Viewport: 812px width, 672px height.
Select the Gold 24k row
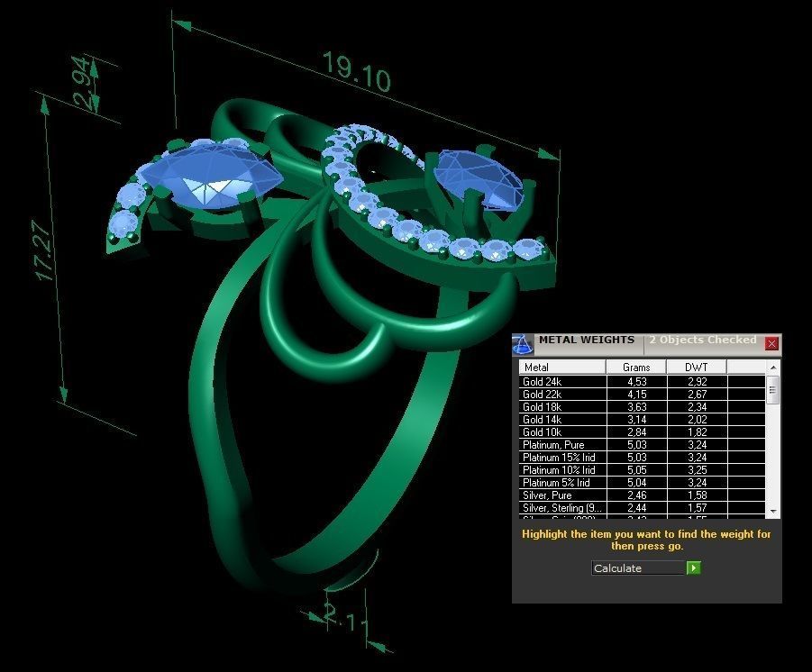point(643,382)
